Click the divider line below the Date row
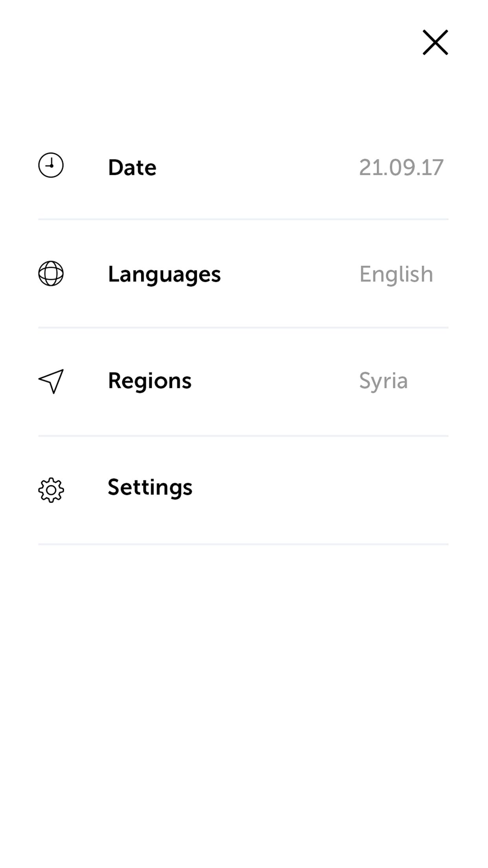The image size is (488, 868). coord(243,219)
